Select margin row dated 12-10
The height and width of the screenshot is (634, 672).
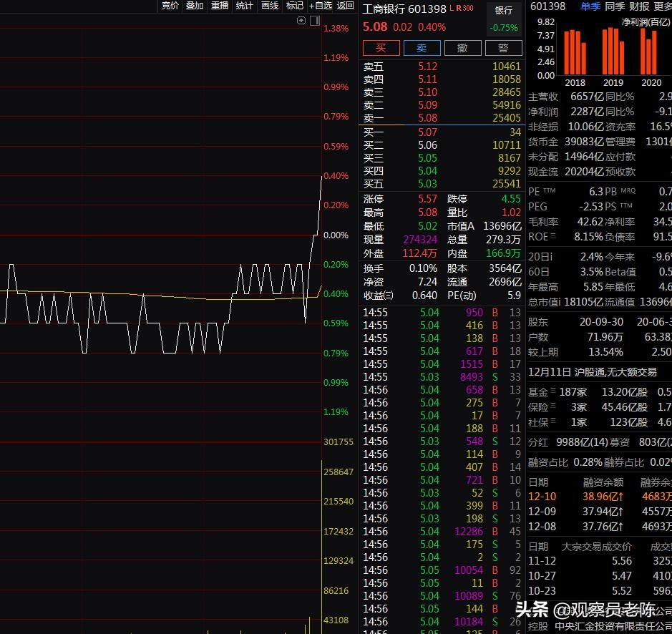tap(600, 497)
